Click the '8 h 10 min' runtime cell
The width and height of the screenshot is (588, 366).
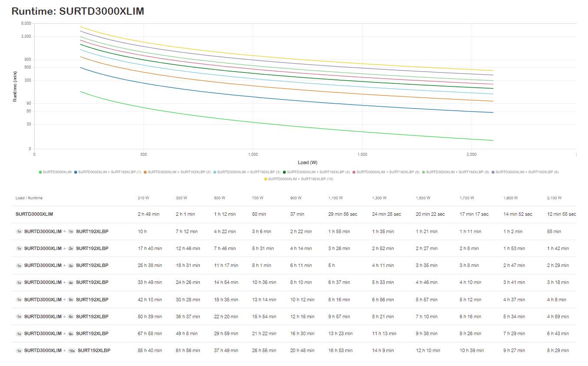point(301,282)
